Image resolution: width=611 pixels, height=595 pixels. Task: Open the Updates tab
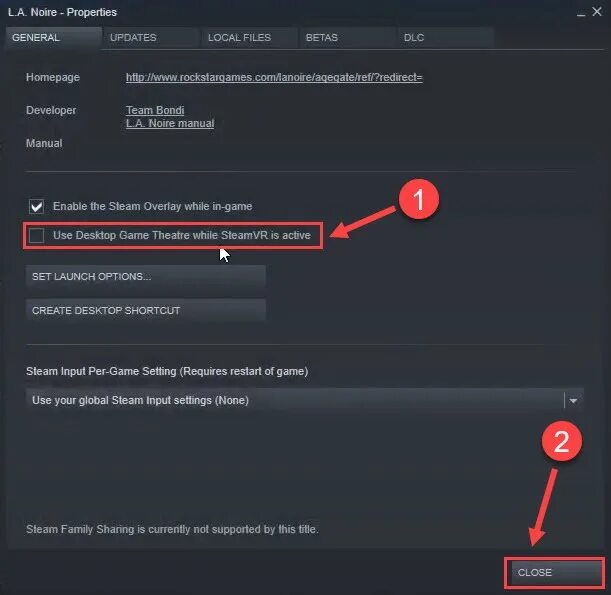[152, 38]
